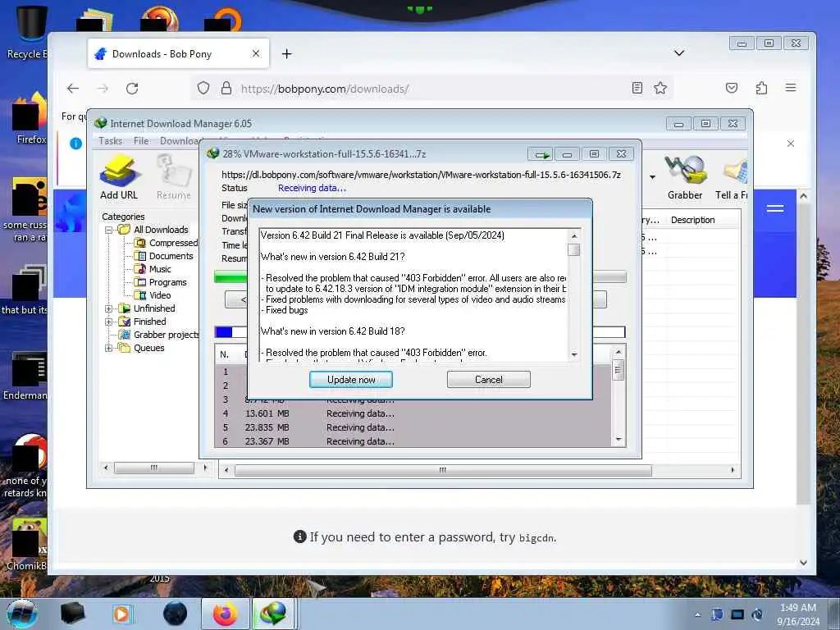Click connection row 5 with 23.835 MB
840x630 pixels.
(413, 427)
